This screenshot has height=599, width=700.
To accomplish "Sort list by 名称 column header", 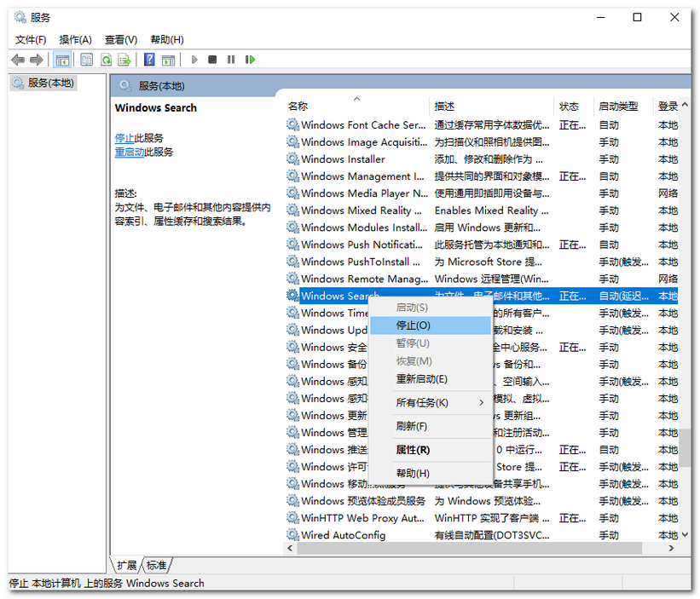I will (298, 107).
